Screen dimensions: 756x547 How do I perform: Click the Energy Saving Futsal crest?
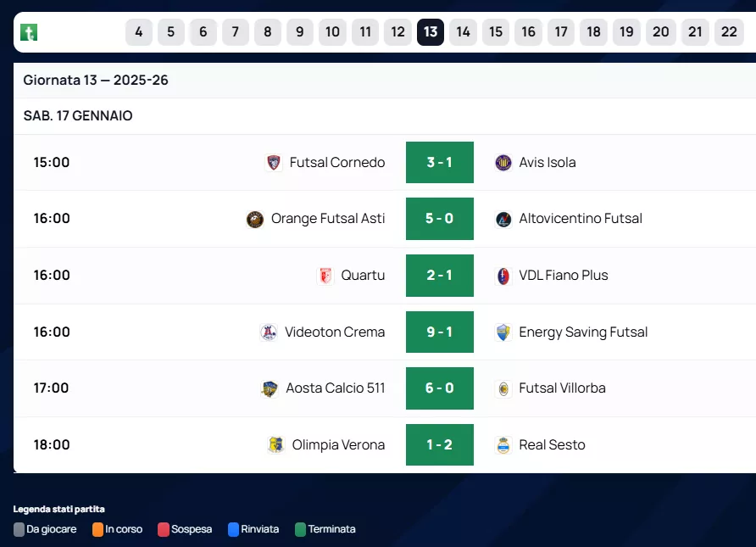point(503,332)
